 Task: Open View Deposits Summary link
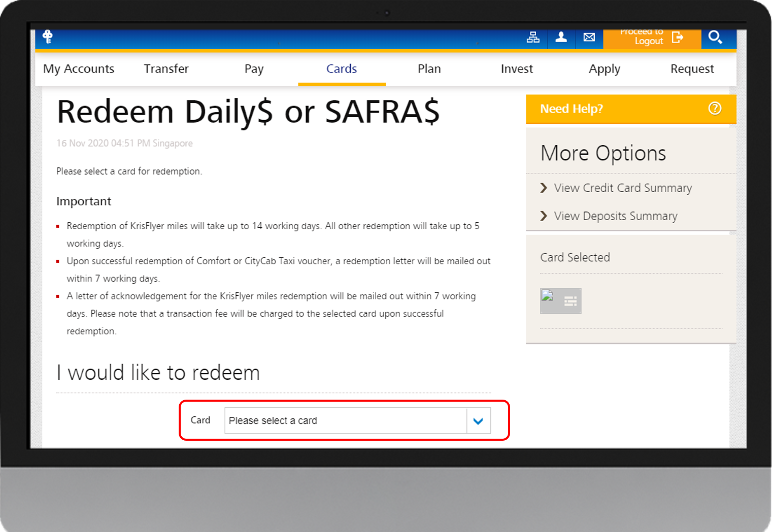[x=615, y=216]
